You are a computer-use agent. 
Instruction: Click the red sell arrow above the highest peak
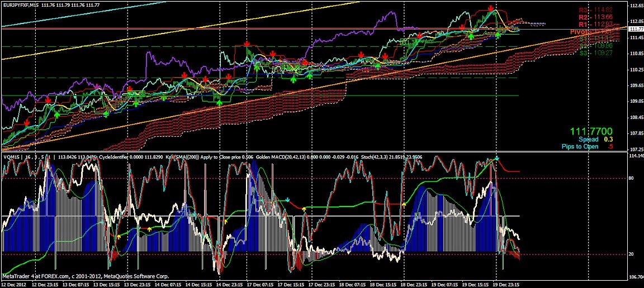tap(491, 8)
